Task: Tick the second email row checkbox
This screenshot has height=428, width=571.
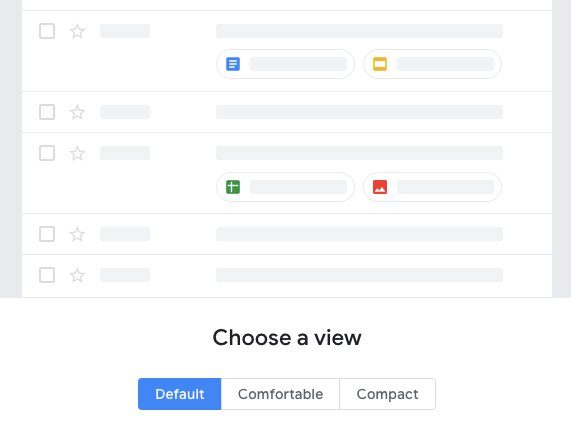Action: click(x=47, y=112)
